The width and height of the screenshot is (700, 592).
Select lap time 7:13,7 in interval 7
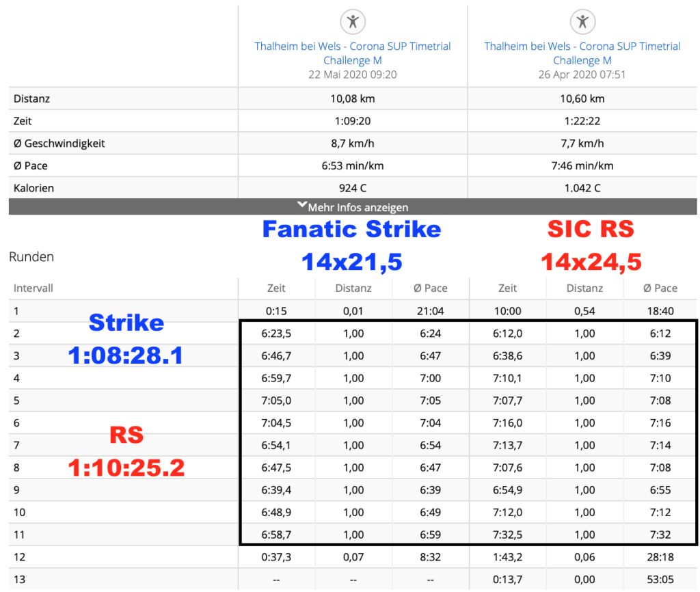point(508,445)
